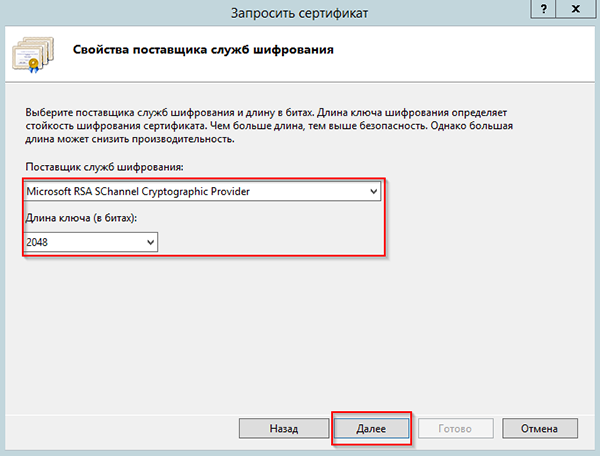Click the disabled Готово button
600x456 pixels.
(x=455, y=427)
